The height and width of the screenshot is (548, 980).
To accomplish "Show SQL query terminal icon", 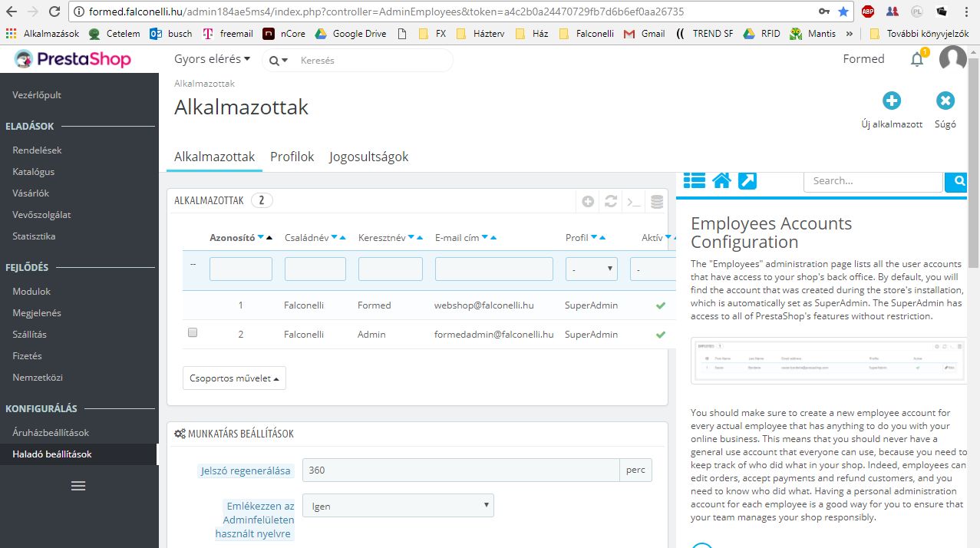I will (x=634, y=201).
